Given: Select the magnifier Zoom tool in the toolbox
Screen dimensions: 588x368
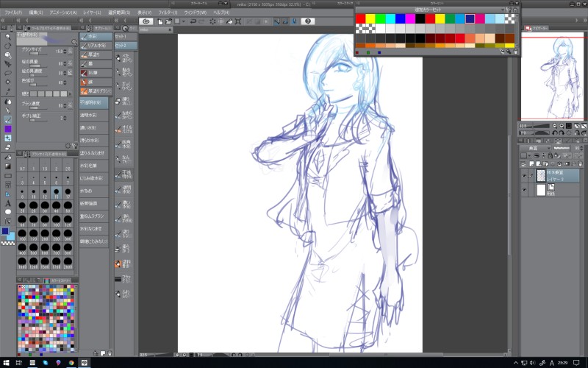Looking at the screenshot, I should coord(7,36).
